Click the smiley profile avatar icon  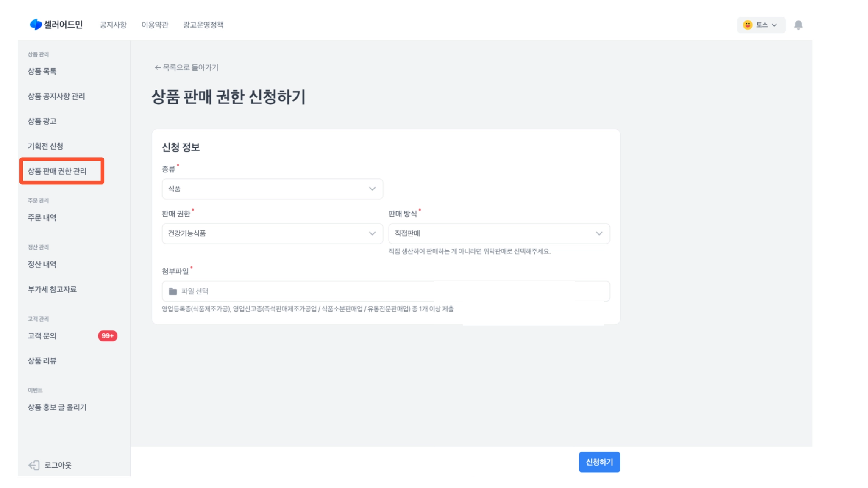748,25
